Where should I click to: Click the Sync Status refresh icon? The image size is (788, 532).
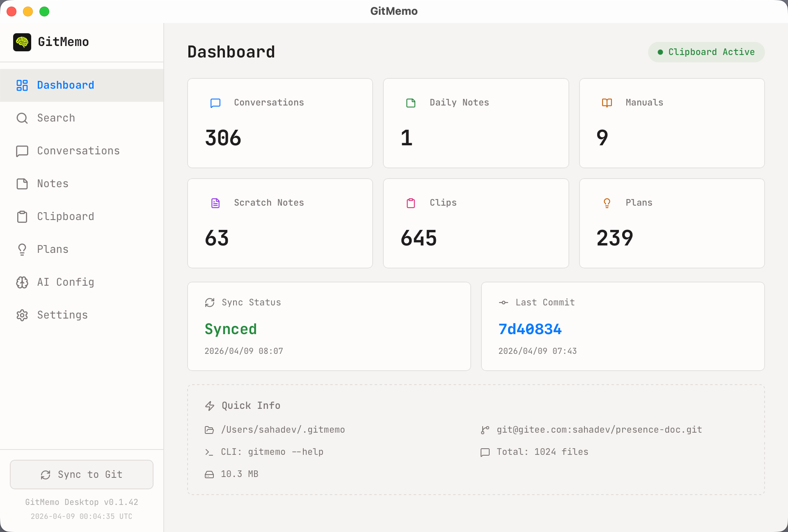point(210,303)
